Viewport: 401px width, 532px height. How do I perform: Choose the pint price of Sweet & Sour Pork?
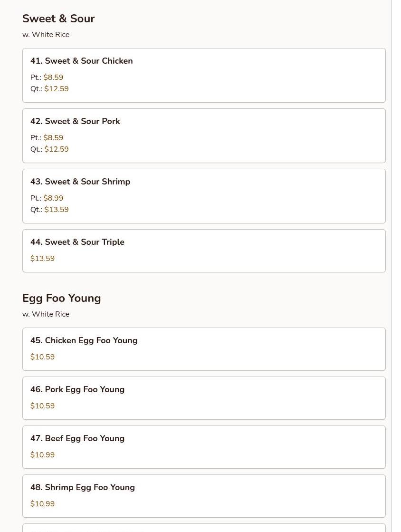[53, 138]
